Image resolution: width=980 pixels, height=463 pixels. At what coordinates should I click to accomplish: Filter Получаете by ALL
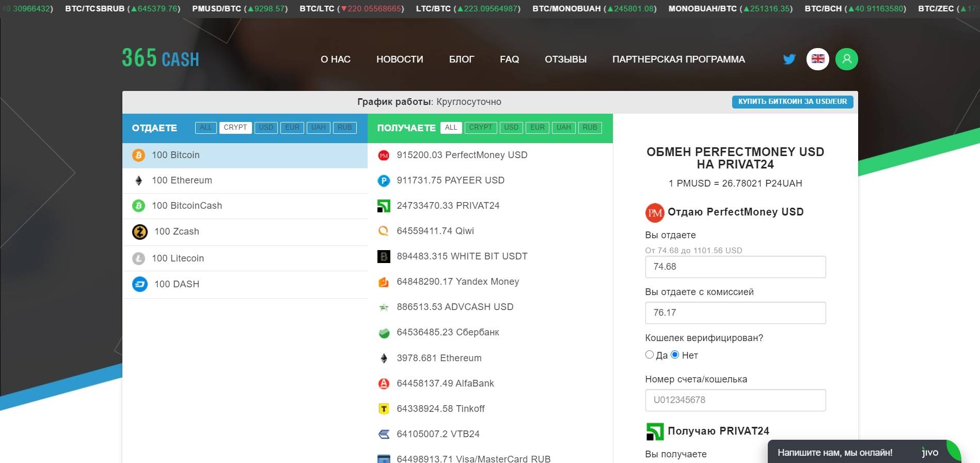click(x=451, y=128)
